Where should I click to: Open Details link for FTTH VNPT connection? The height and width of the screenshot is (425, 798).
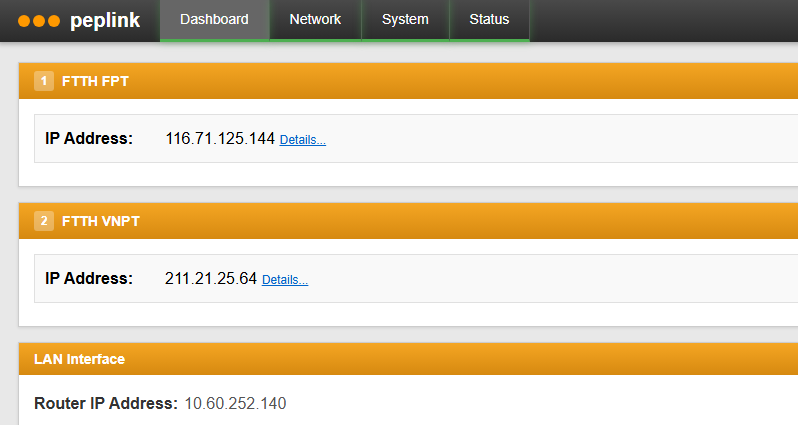tap(284, 280)
